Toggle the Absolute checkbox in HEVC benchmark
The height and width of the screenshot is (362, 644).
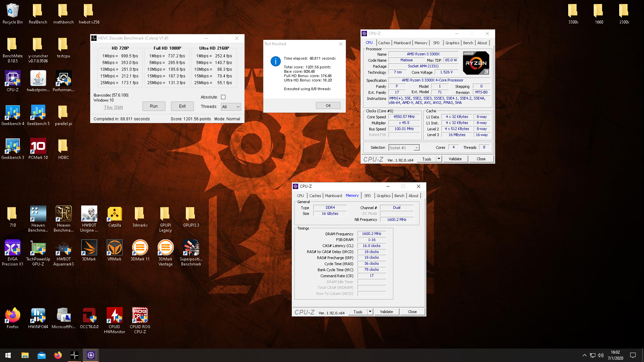223,97
